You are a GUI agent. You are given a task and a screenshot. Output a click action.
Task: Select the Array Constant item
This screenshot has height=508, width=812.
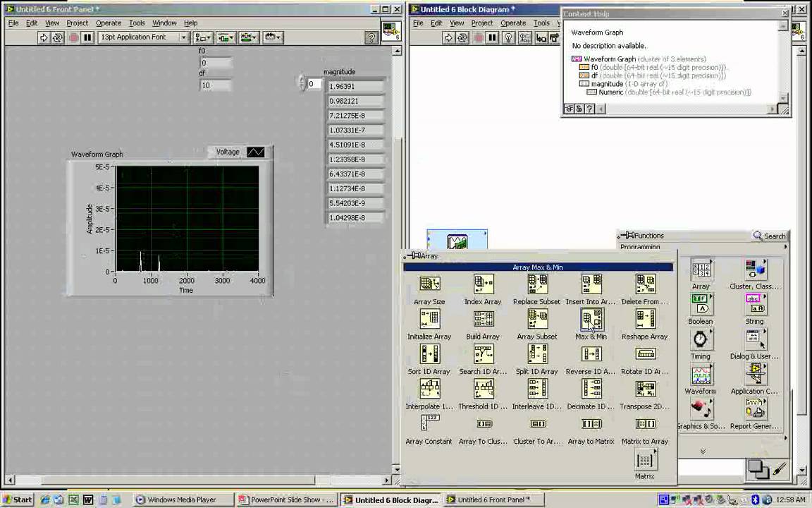429,424
